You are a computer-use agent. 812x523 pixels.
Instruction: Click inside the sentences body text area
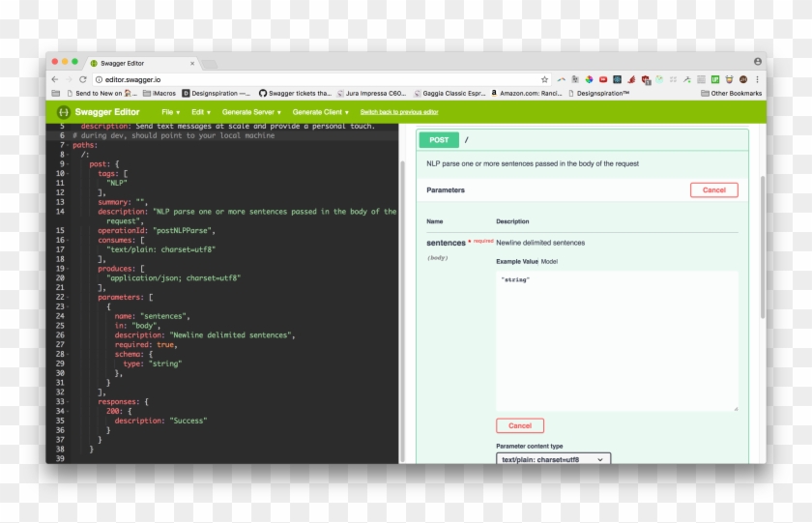click(x=616, y=340)
